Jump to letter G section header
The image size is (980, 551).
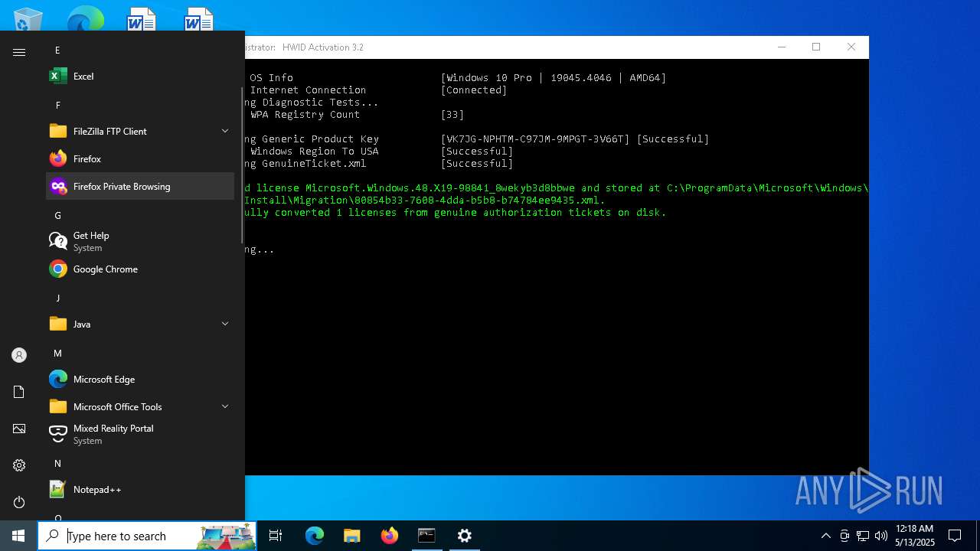coord(57,216)
